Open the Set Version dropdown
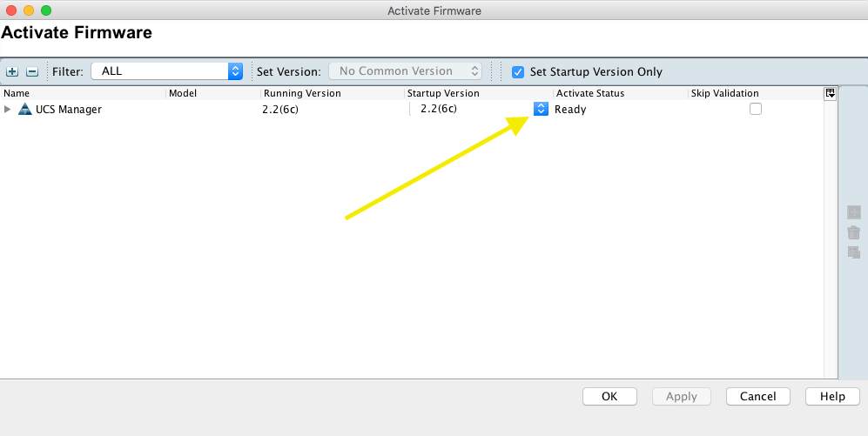The height and width of the screenshot is (436, 868). [405, 71]
